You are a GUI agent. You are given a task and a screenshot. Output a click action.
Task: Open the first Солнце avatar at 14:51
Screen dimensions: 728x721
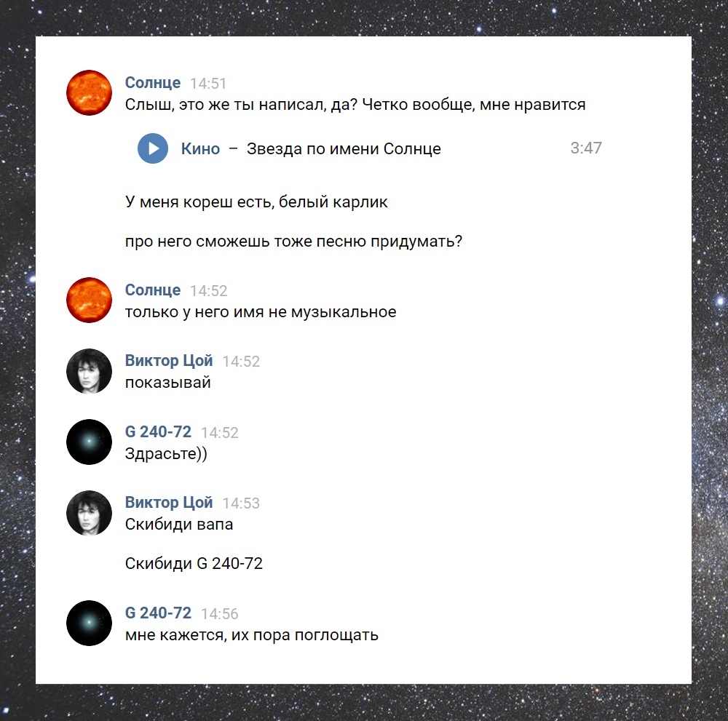point(89,93)
